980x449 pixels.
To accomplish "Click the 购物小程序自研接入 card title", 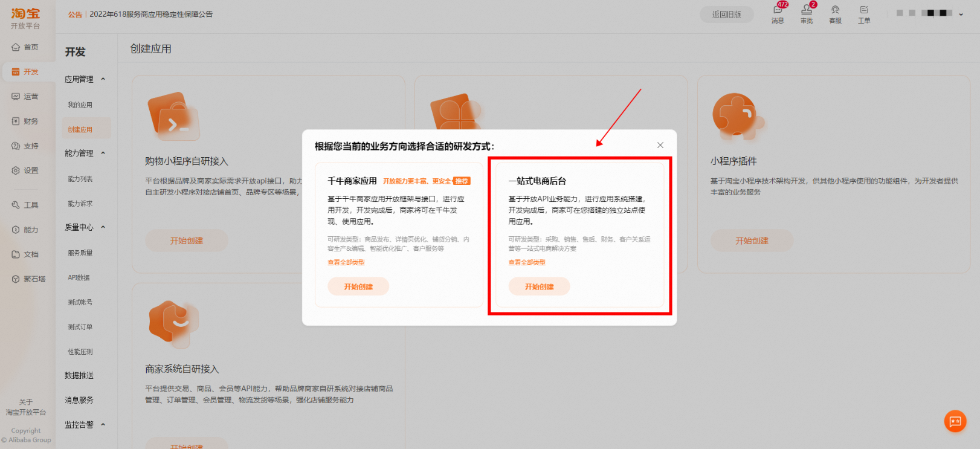I will (187, 161).
